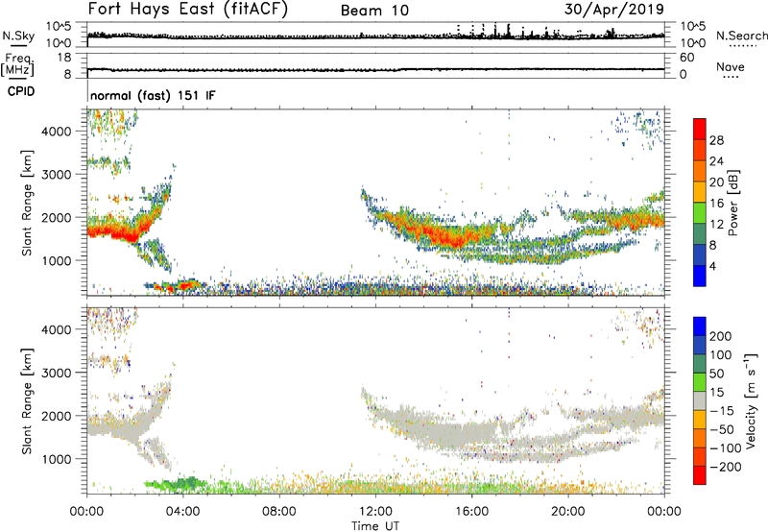Click the '04:00' time axis label
This screenshot has height=532, width=768.
pos(182,512)
